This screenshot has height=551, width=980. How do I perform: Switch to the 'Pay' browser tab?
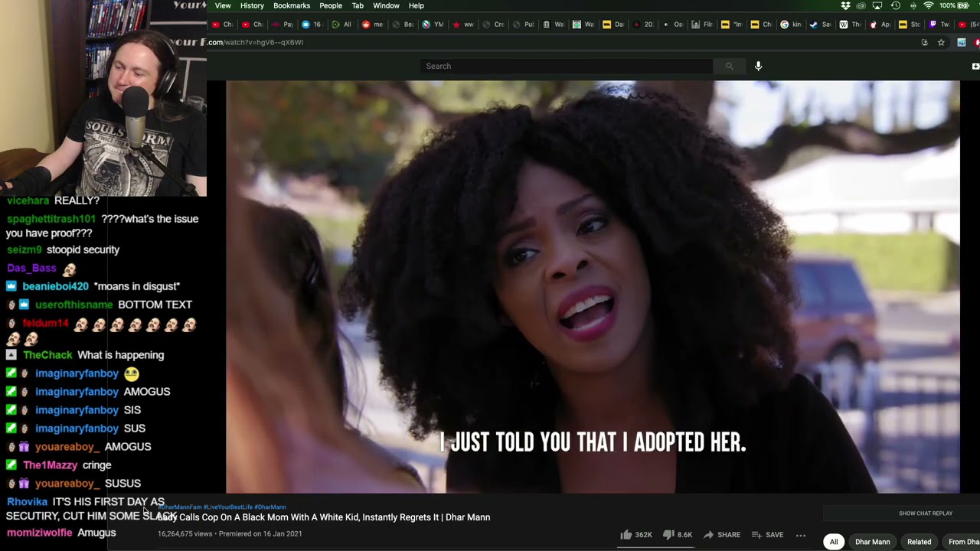[x=283, y=24]
